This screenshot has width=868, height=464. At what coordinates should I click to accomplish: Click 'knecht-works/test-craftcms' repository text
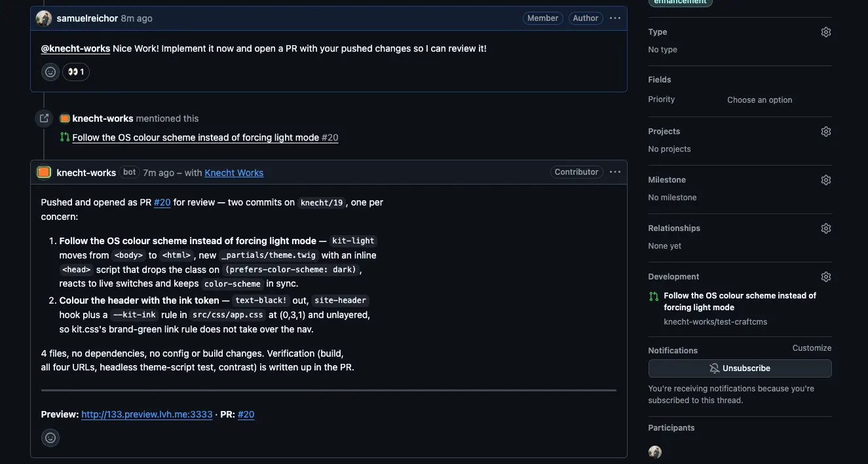point(715,322)
